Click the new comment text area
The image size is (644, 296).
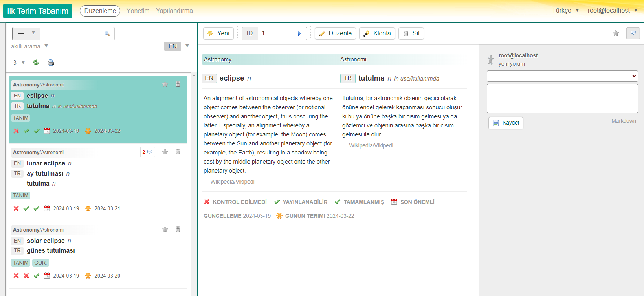pos(562,98)
